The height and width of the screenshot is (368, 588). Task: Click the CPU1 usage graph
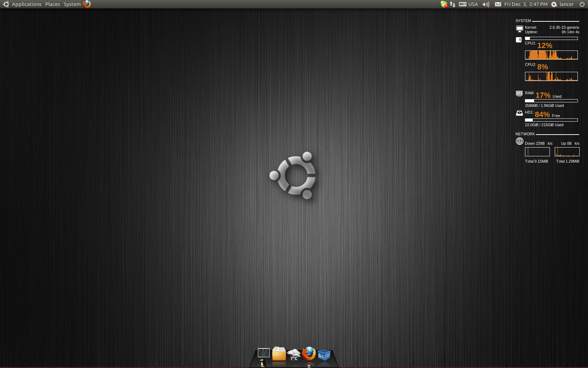coord(551,55)
